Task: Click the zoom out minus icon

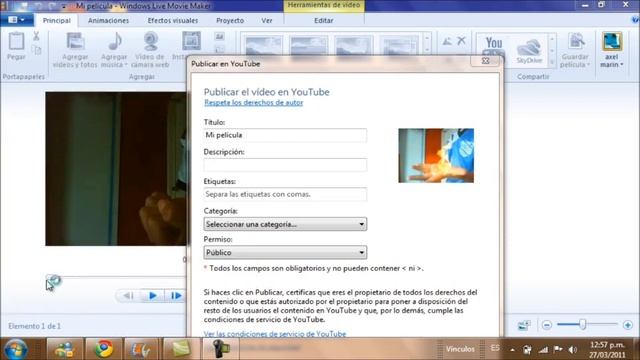Action: click(x=547, y=325)
